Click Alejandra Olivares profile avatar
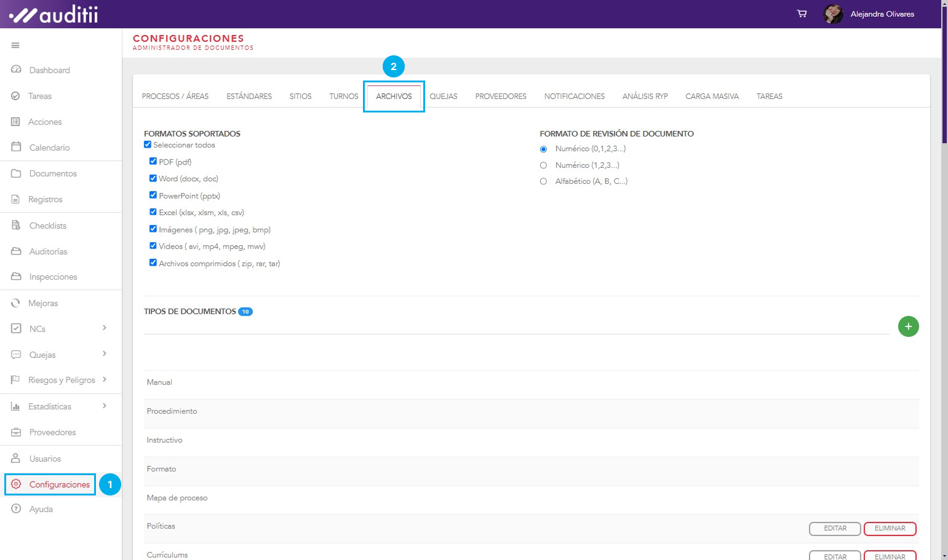 point(833,14)
